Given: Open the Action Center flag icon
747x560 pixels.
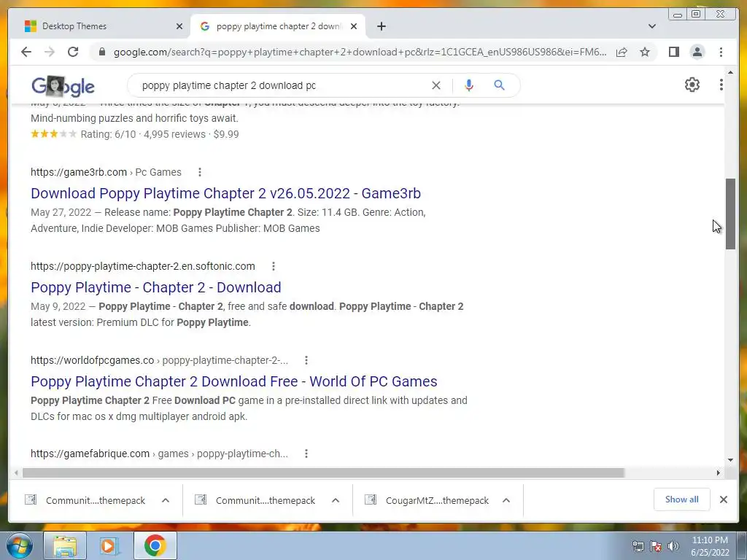Looking at the screenshot, I should tap(656, 546).
